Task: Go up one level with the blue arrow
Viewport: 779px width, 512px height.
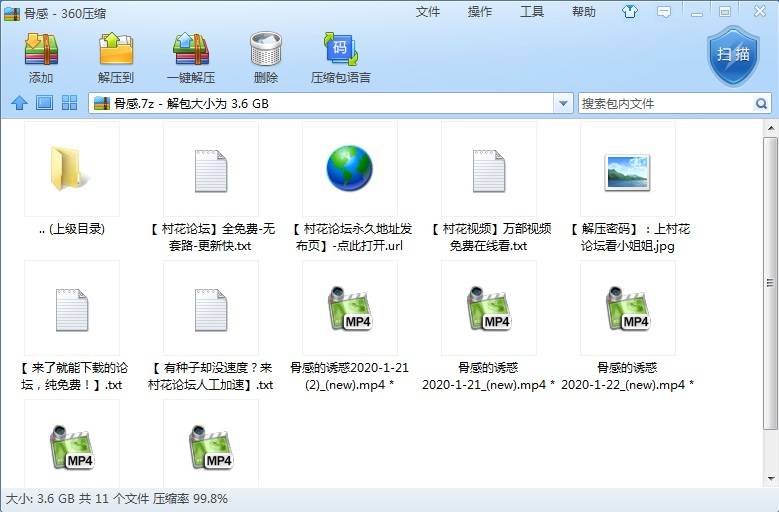Action: [19, 103]
